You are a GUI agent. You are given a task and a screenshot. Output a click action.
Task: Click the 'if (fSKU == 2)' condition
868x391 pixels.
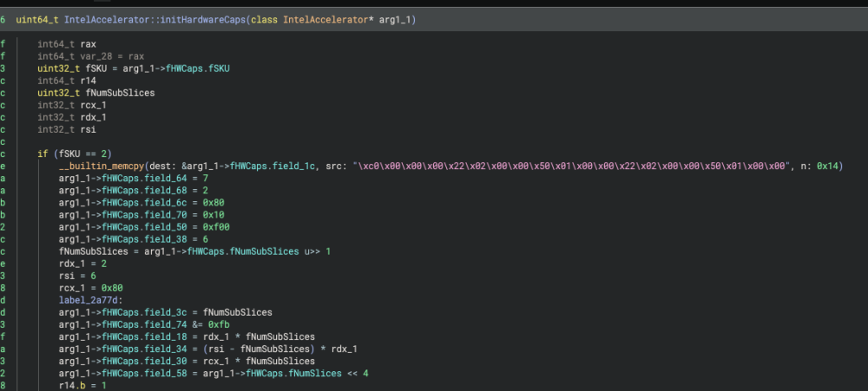(x=75, y=153)
